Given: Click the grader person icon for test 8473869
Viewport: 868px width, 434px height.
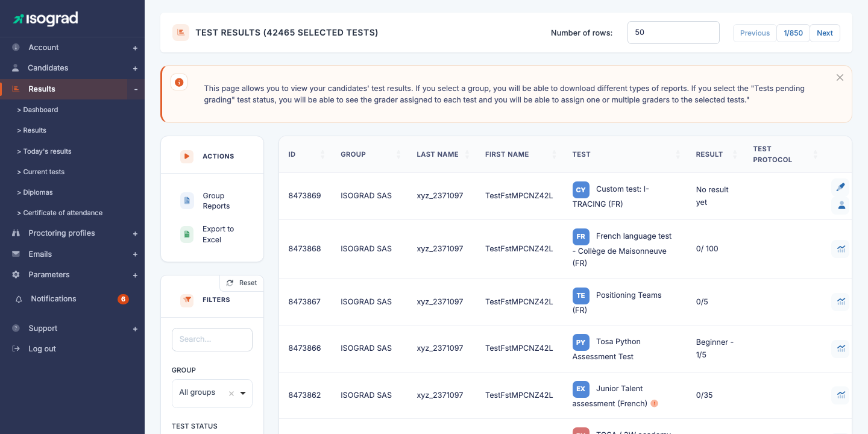Looking at the screenshot, I should [x=841, y=206].
